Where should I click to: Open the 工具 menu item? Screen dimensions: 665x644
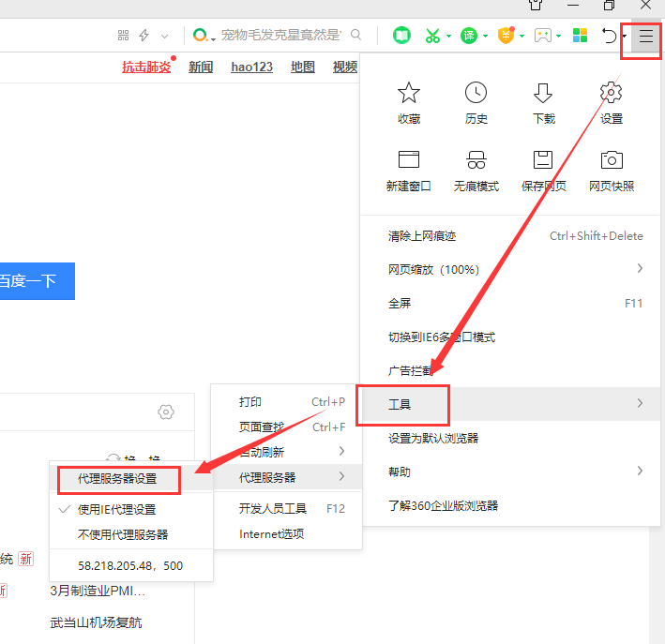pos(511,404)
